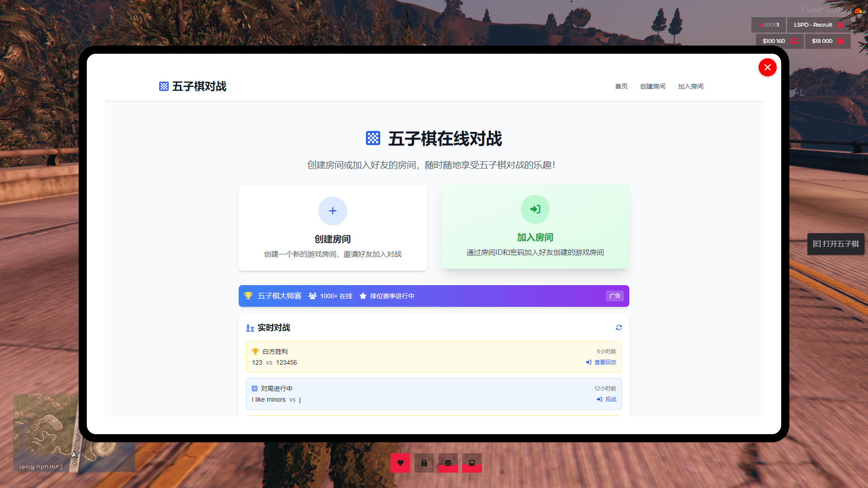Screen dimensions: 868x488
Task: Click the heart health HUD icon
Action: pos(400,463)
